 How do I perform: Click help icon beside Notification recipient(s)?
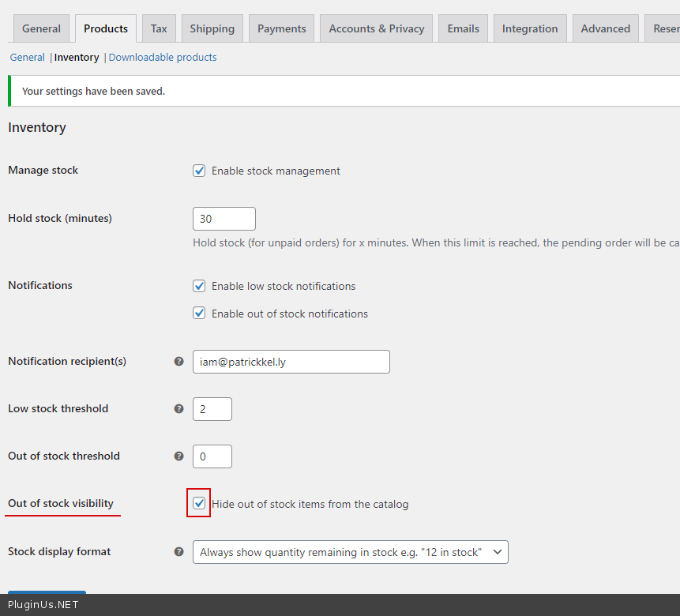point(178,362)
